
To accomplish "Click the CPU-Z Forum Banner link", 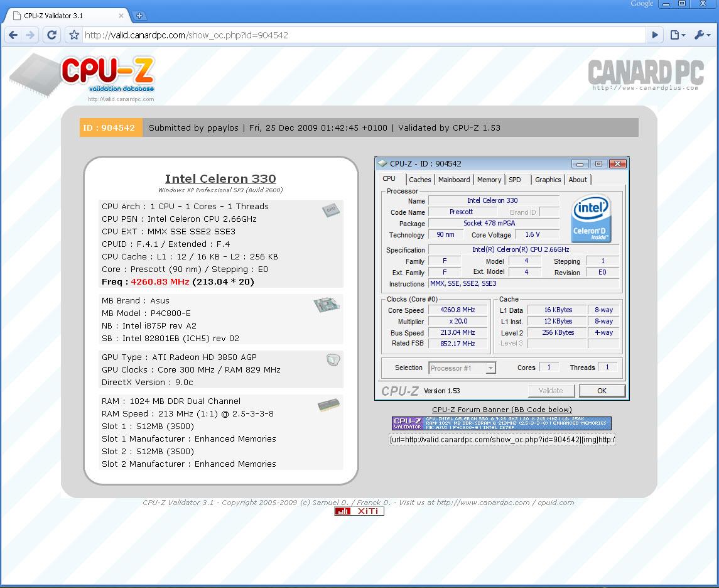I will (x=502, y=410).
